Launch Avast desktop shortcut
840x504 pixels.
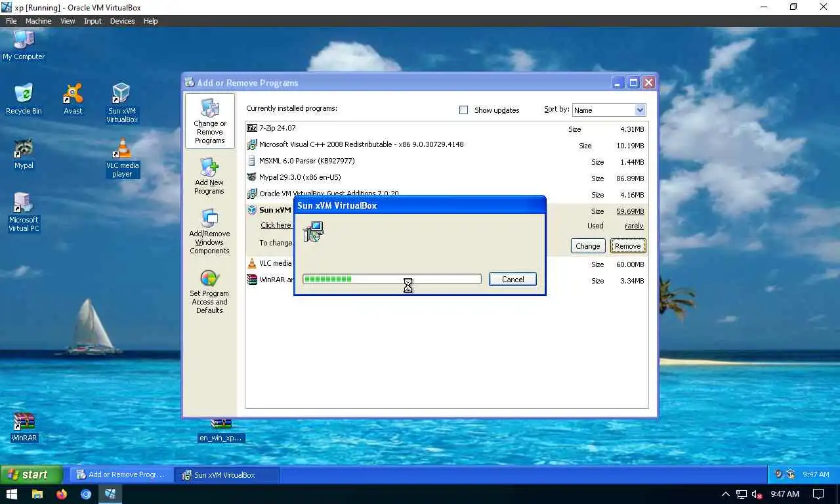coord(73,99)
